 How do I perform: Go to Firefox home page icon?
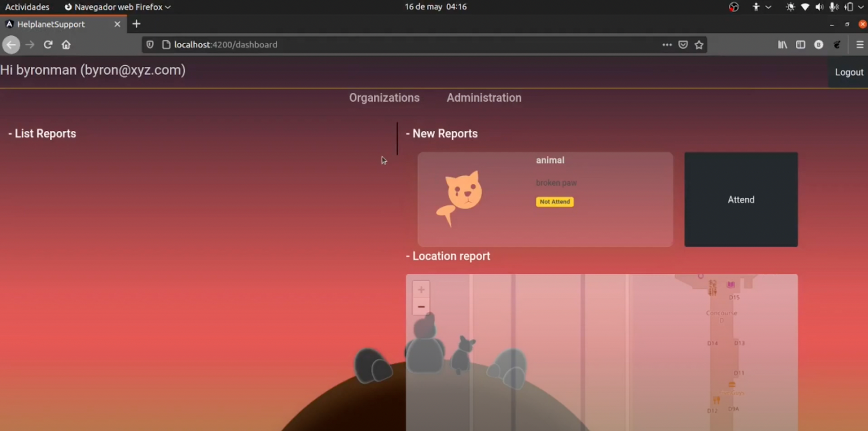pos(66,45)
